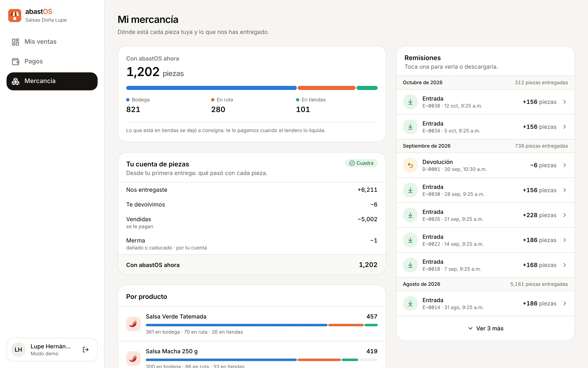Click download icon of remisión E-0014
Viewport: 588px width, 368px height.
tap(410, 304)
